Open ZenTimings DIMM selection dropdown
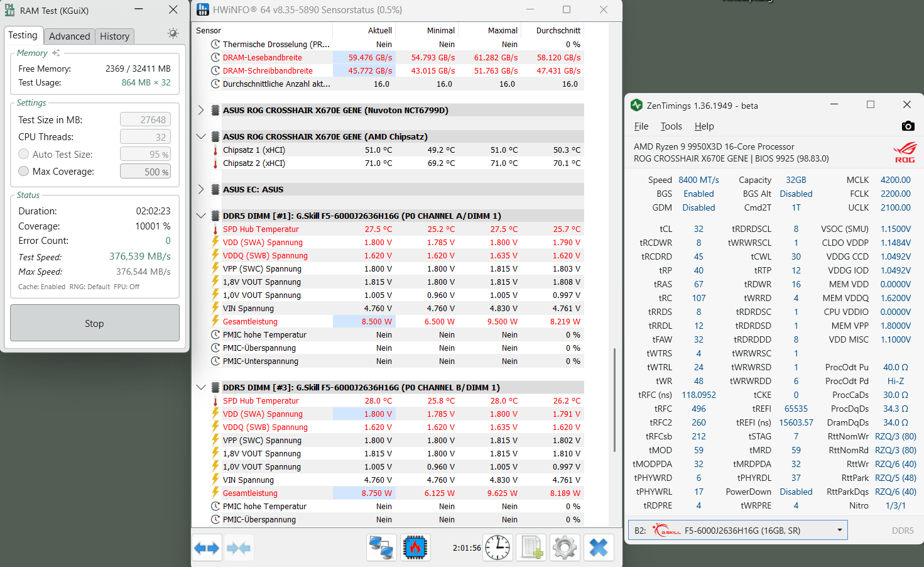 click(x=738, y=530)
